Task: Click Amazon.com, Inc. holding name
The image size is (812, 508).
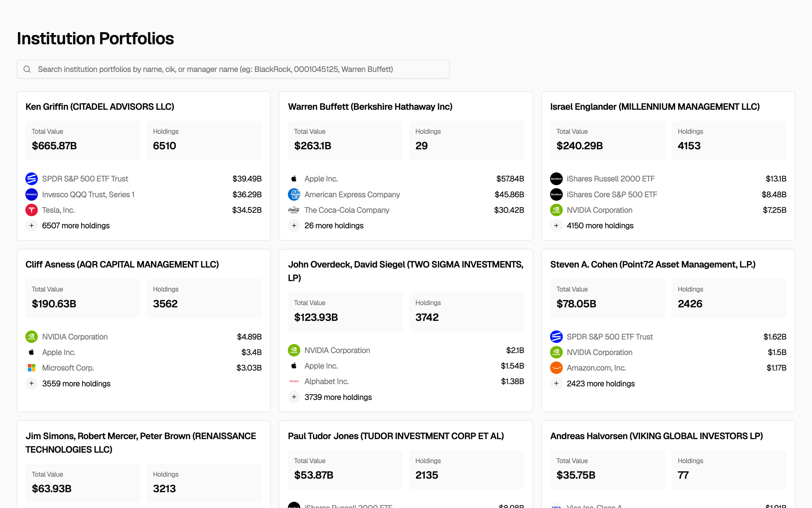Action: 596,368
